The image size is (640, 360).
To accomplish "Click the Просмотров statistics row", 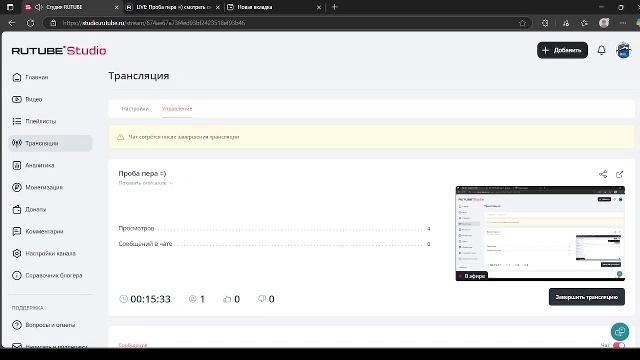I will [x=274, y=228].
